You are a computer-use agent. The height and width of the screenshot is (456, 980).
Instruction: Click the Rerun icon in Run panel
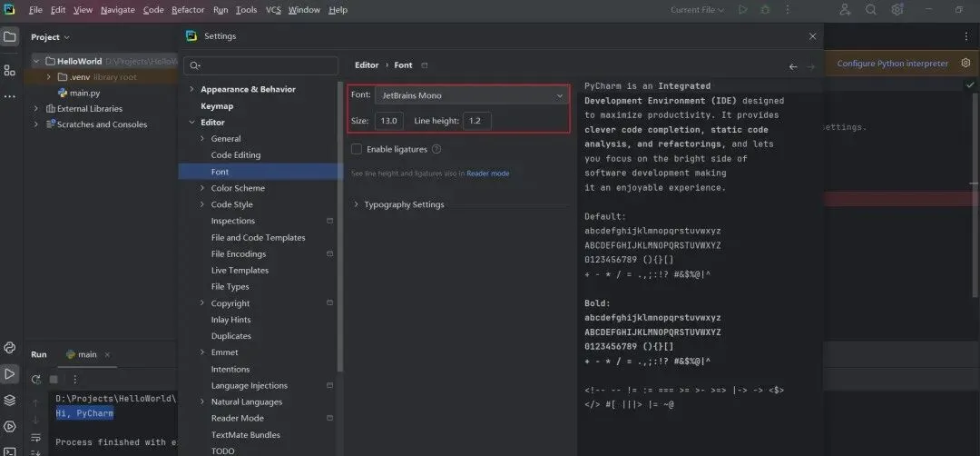coord(36,379)
